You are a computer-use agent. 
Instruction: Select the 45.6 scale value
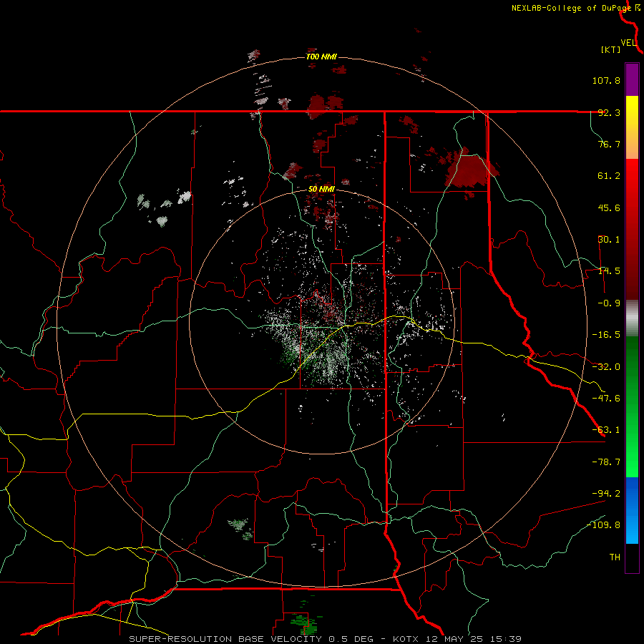pyautogui.click(x=609, y=208)
